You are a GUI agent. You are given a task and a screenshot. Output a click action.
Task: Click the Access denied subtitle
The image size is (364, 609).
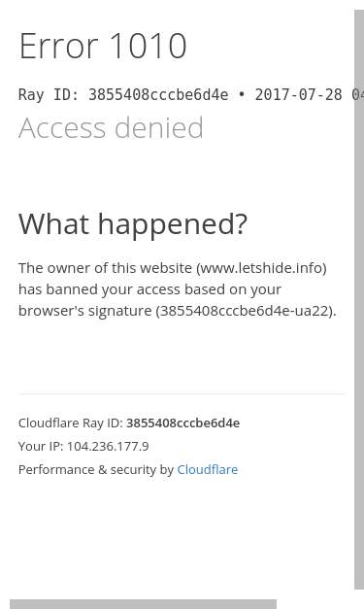111,127
